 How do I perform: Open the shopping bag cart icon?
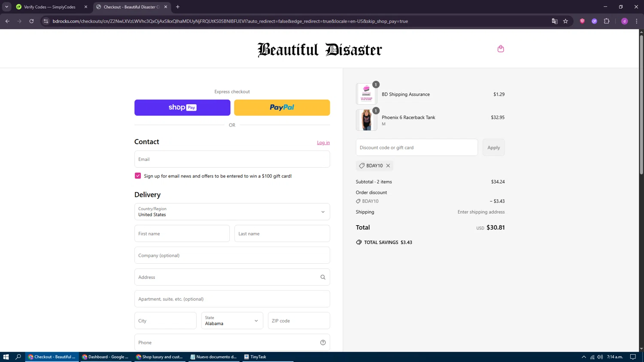[501, 49]
